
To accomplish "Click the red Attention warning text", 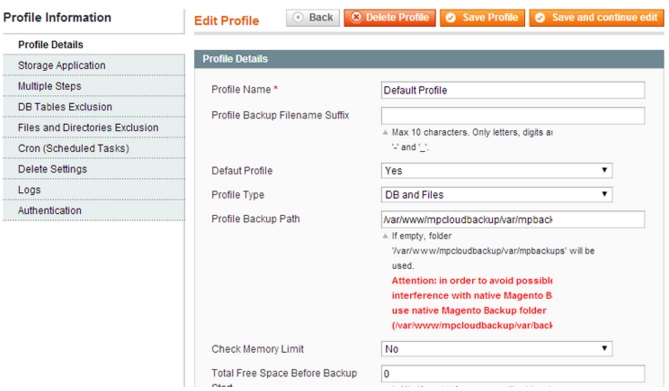I will pyautogui.click(x=472, y=303).
